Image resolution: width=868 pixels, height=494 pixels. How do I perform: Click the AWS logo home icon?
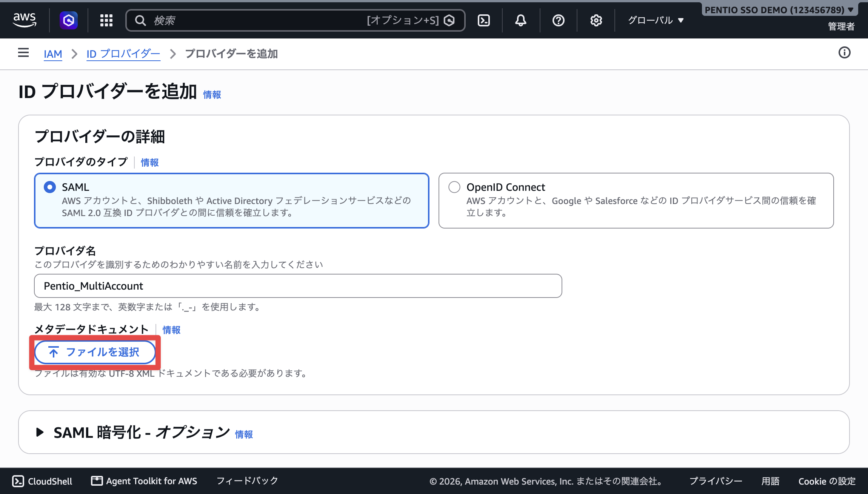click(x=25, y=20)
